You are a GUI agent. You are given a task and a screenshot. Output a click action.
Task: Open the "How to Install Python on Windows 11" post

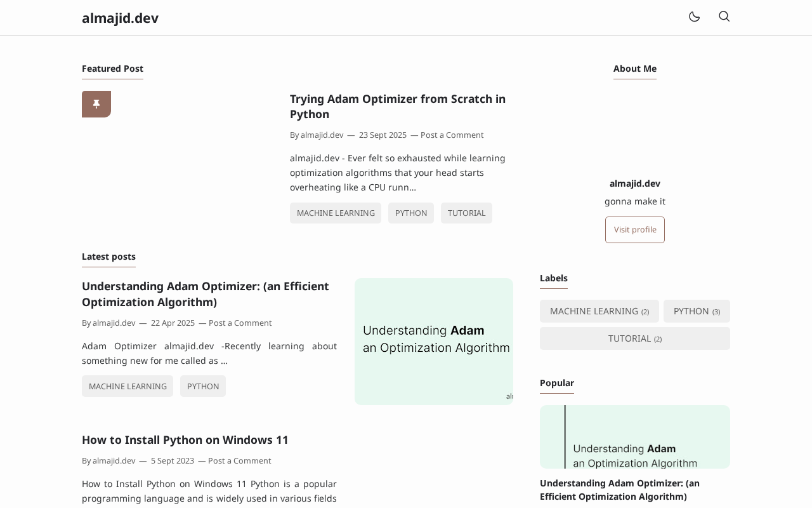coord(185,440)
